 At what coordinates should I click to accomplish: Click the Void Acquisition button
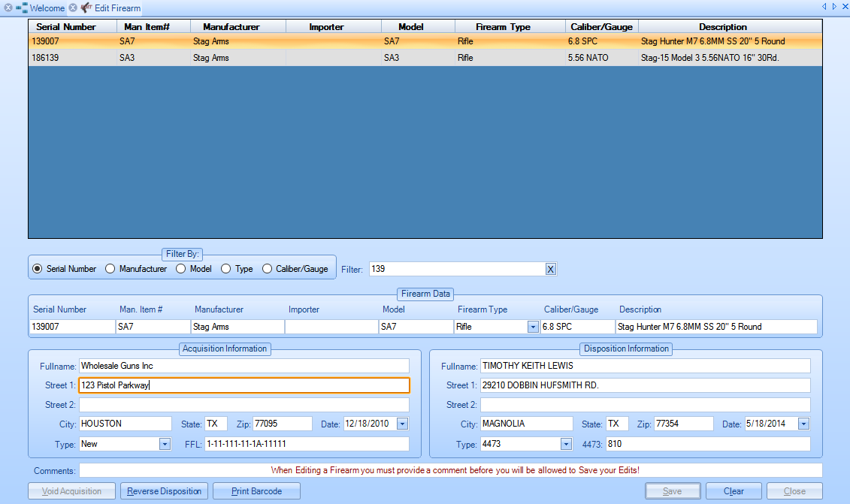click(71, 491)
